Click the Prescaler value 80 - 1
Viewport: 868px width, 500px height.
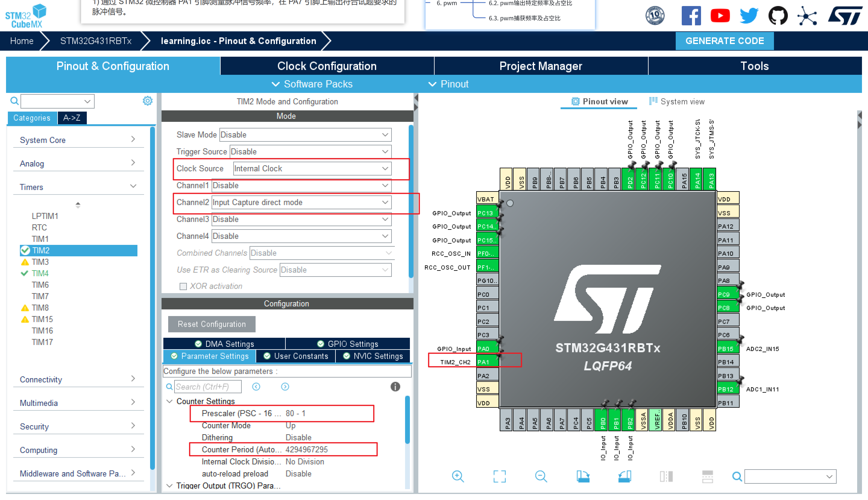tap(296, 413)
